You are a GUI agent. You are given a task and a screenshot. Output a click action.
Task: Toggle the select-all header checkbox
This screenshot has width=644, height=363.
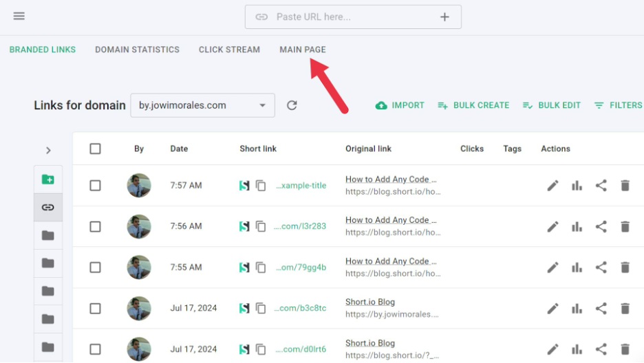(95, 148)
